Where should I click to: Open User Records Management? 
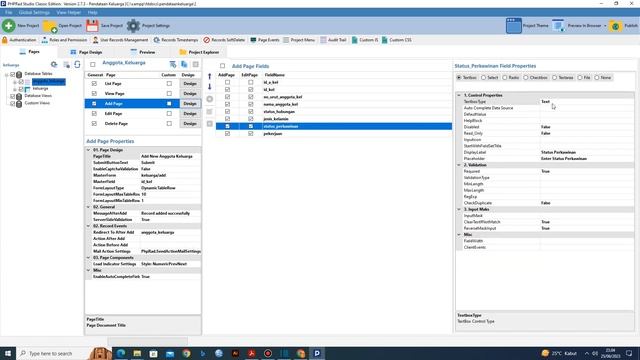coord(120,40)
